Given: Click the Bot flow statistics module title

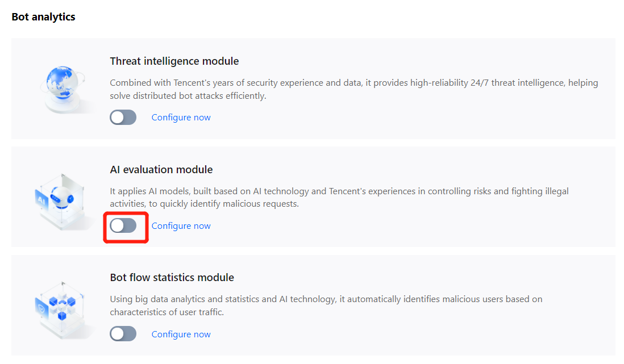Looking at the screenshot, I should click(x=172, y=278).
